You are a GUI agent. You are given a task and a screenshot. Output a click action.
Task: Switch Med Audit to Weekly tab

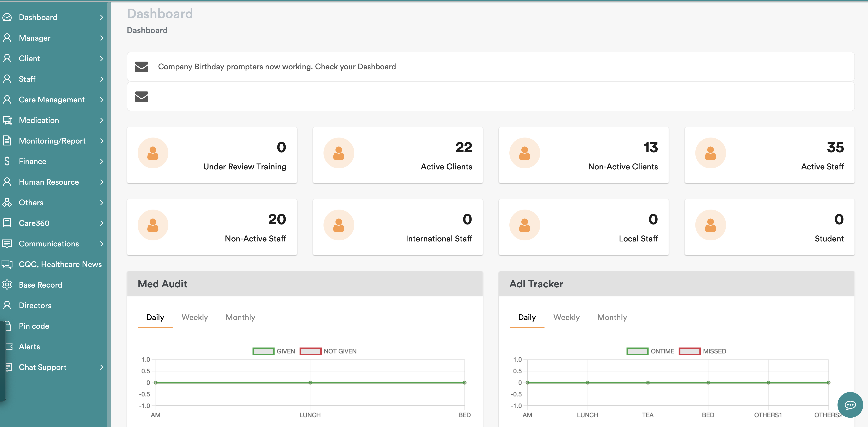(194, 317)
